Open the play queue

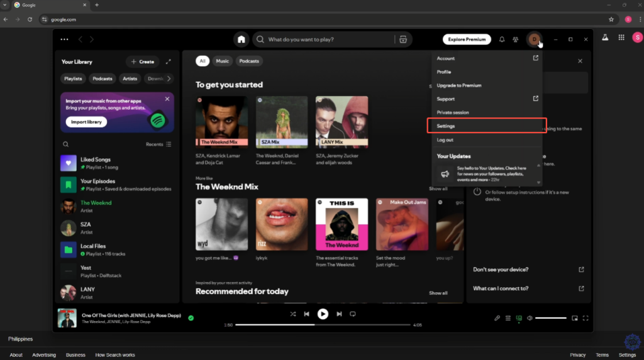click(508, 318)
